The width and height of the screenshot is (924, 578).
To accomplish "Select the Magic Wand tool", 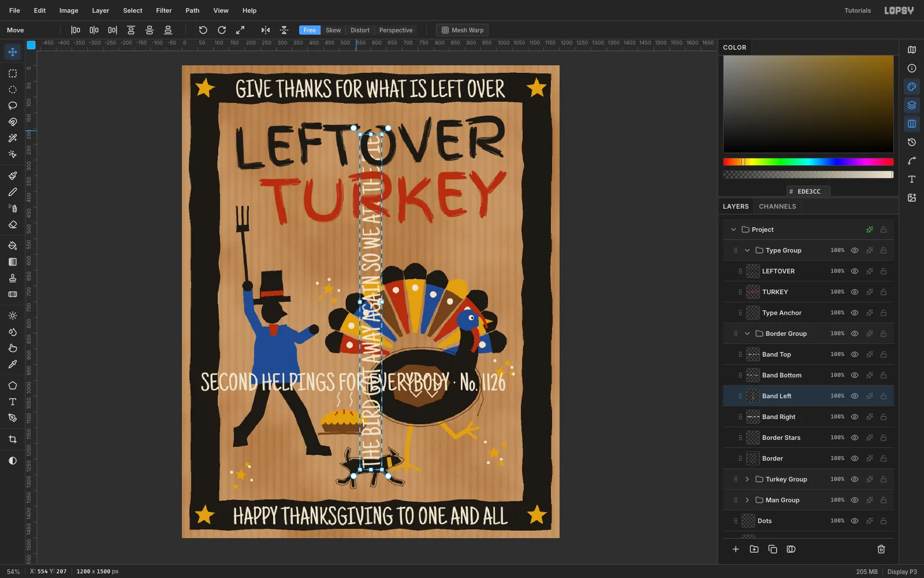I will (x=13, y=138).
